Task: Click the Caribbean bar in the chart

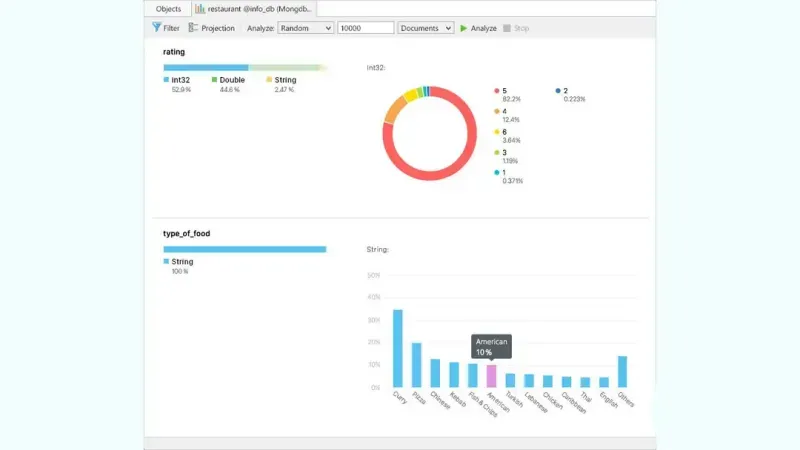Action: pyautogui.click(x=566, y=382)
